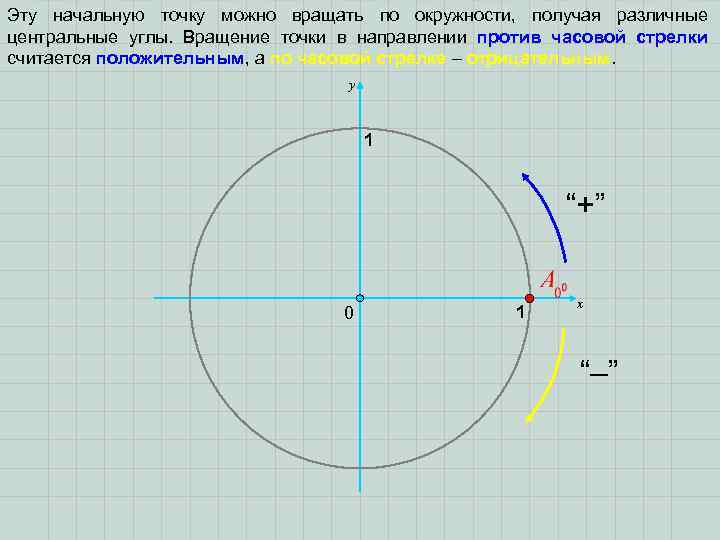
Task: Click the 0 label near the origin
Action: point(349,313)
